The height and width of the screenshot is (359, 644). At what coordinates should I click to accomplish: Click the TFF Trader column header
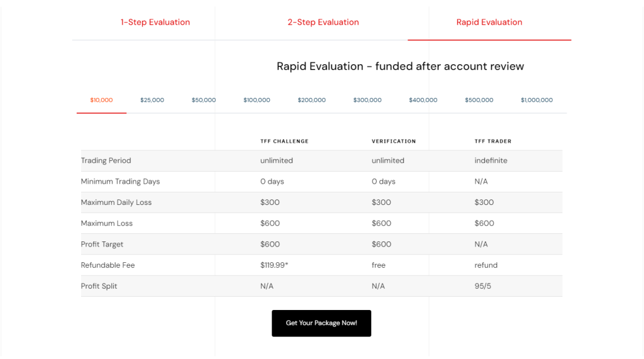pos(493,141)
